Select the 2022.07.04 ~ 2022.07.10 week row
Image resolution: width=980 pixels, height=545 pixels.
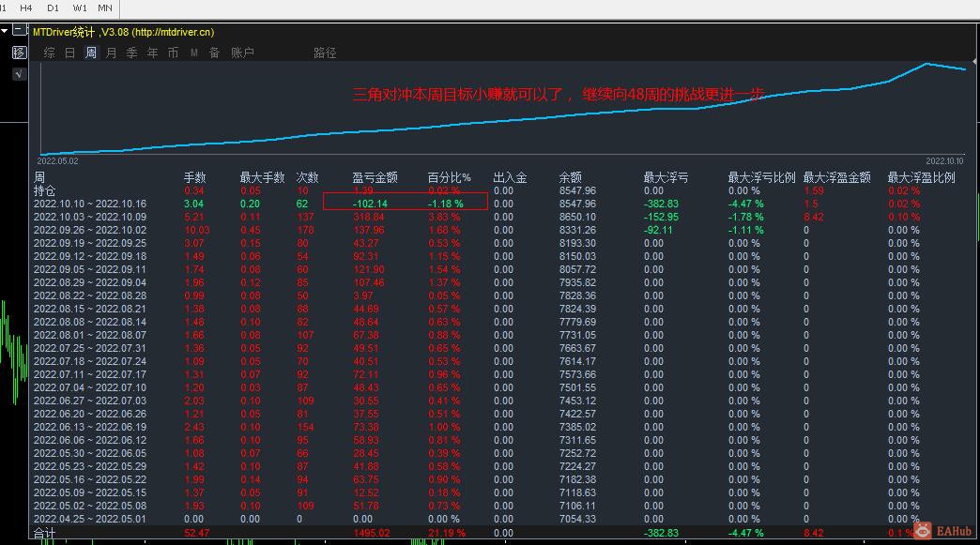pyautogui.click(x=90, y=387)
